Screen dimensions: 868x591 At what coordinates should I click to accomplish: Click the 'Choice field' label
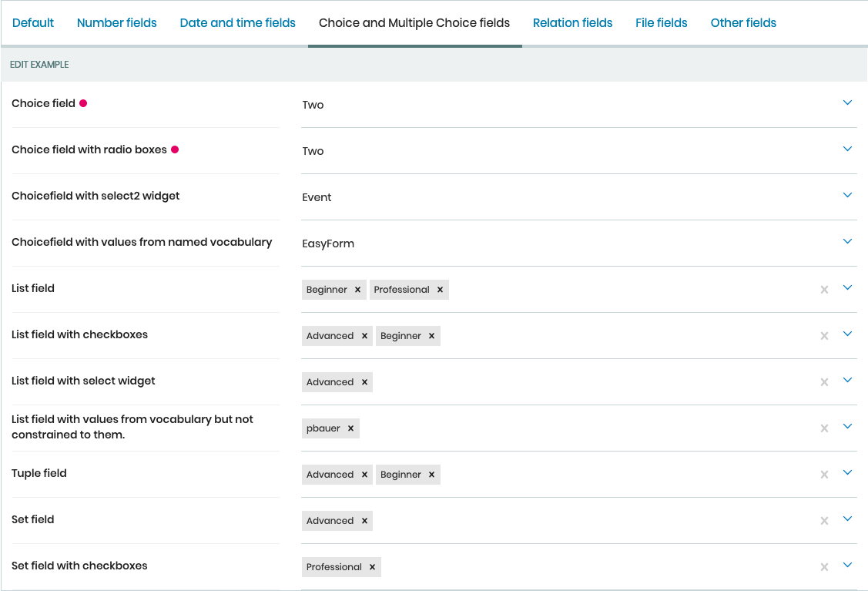[x=43, y=103]
